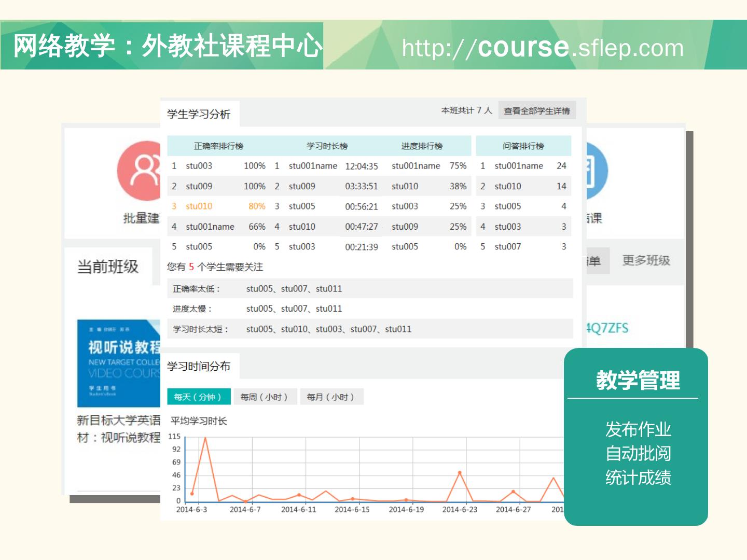
Task: Click the 学习时间分布 section header
Action: click(199, 367)
